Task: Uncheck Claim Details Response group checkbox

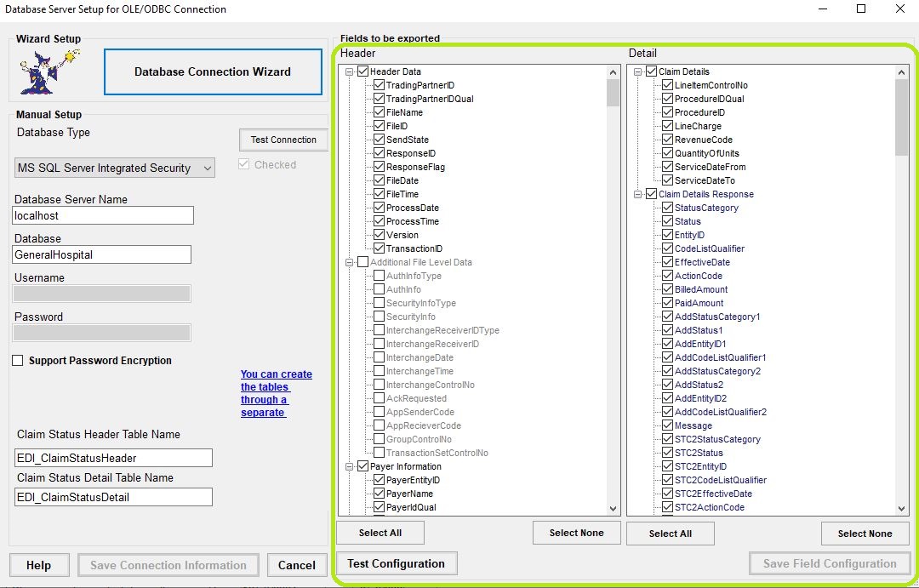Action: pyautogui.click(x=651, y=194)
